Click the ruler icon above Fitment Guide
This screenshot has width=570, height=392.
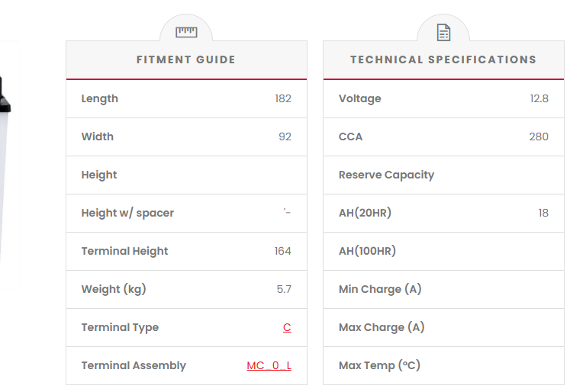186,31
